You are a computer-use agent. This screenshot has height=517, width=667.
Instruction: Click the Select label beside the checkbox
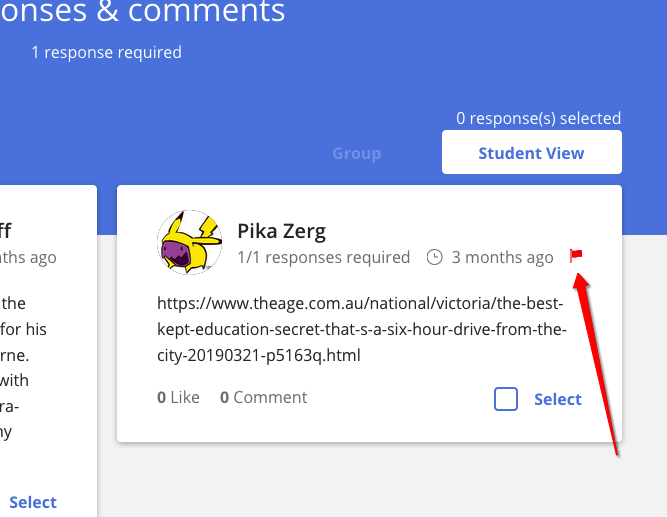point(558,399)
